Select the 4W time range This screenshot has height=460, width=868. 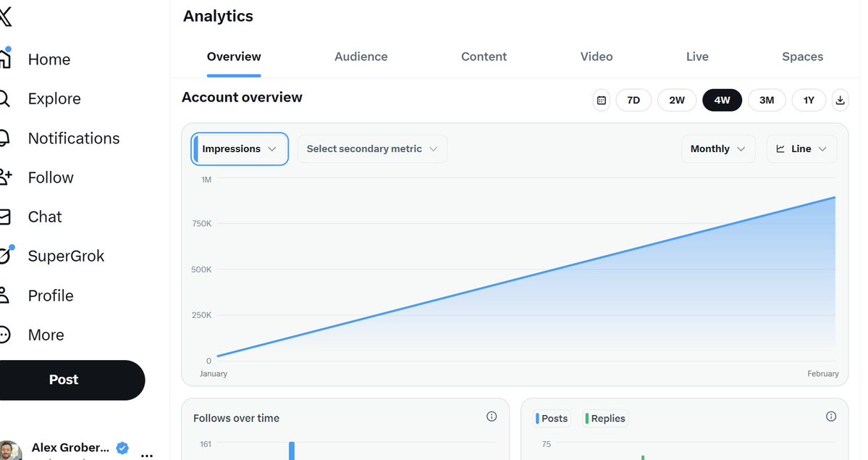(722, 100)
